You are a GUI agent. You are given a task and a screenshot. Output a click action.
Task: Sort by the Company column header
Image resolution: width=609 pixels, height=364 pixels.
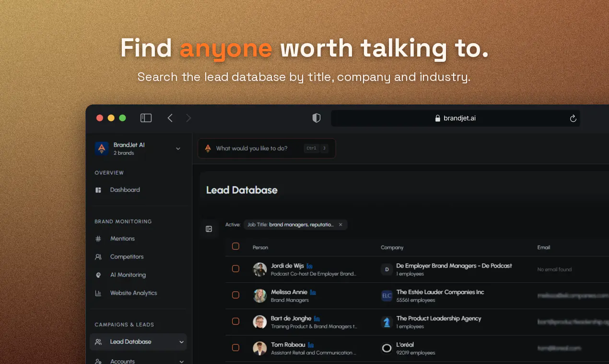392,248
